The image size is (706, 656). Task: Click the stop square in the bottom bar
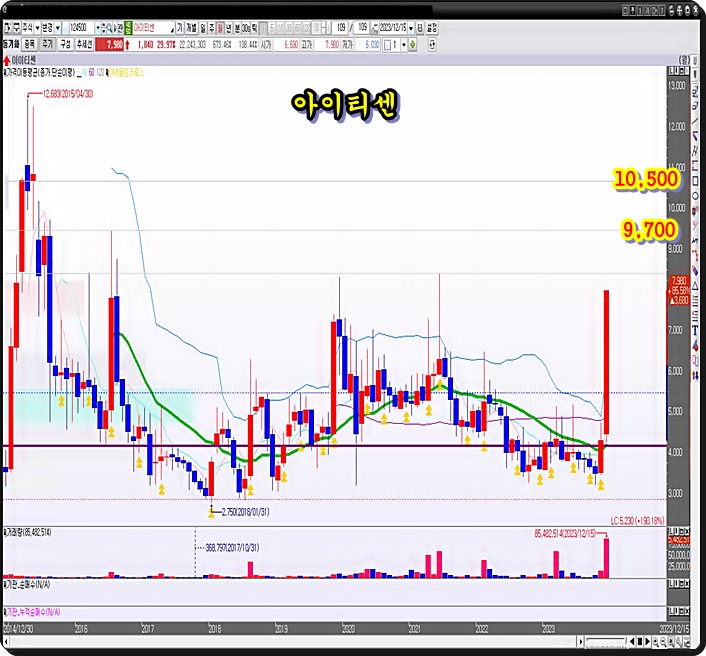640,642
